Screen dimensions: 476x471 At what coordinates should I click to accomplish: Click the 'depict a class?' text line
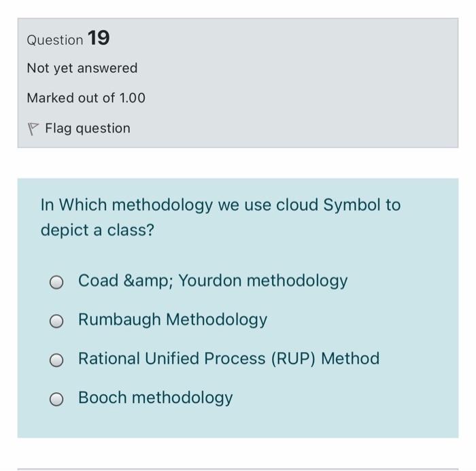(97, 230)
